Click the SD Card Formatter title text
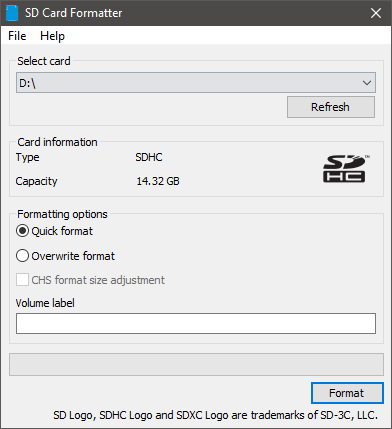This screenshot has width=392, height=429. 73,13
